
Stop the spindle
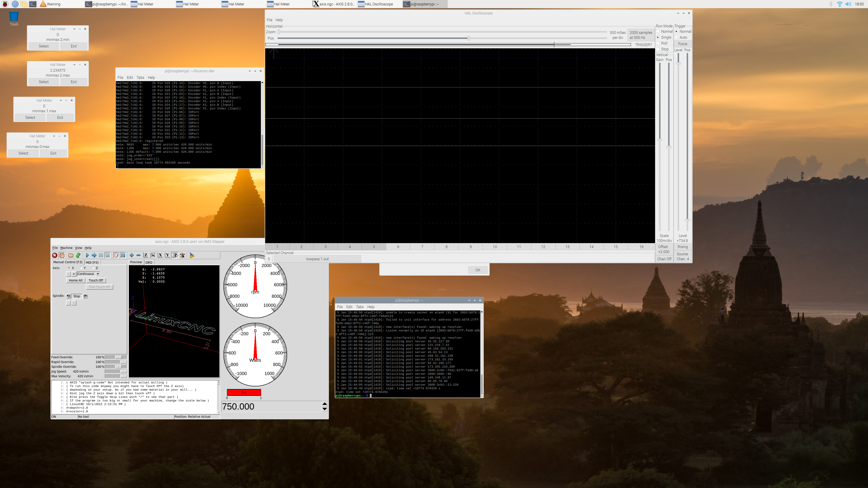pos(77,296)
